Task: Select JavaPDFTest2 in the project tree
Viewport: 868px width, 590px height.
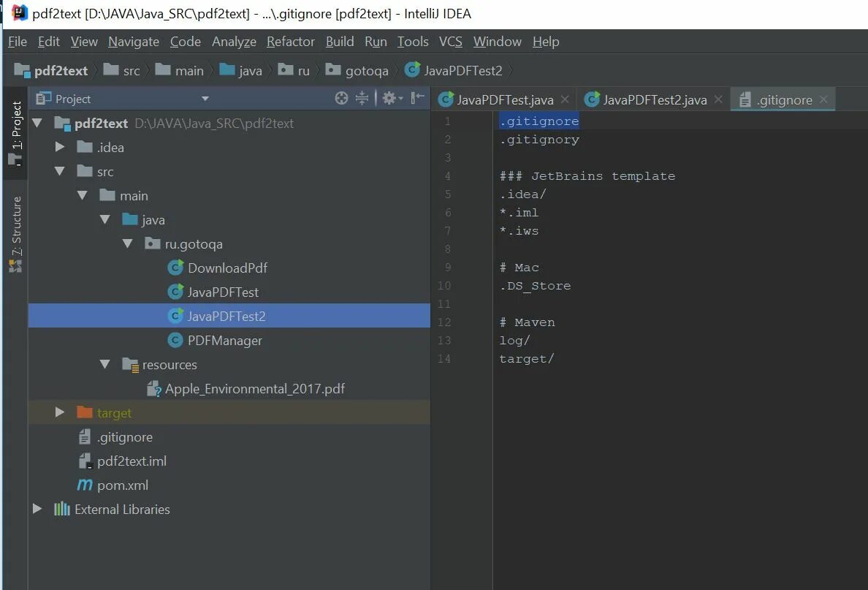Action: [229, 316]
